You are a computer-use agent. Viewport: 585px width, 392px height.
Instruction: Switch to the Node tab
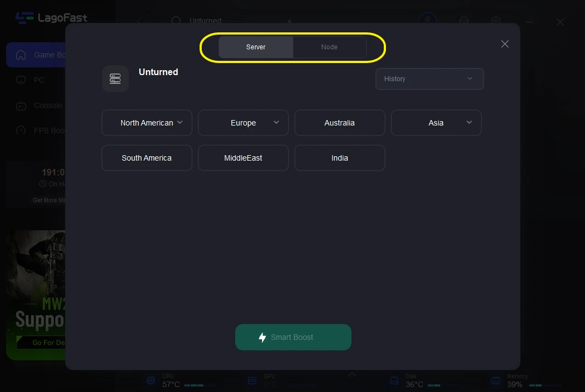pos(330,47)
